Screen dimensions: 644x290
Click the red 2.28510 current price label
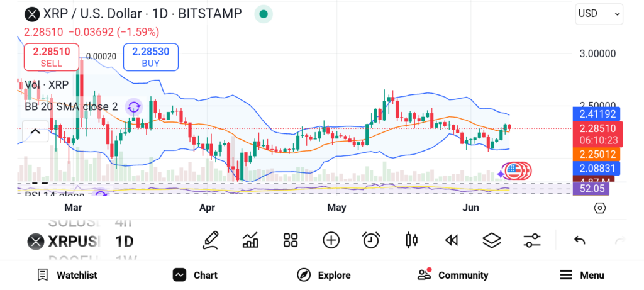point(597,135)
